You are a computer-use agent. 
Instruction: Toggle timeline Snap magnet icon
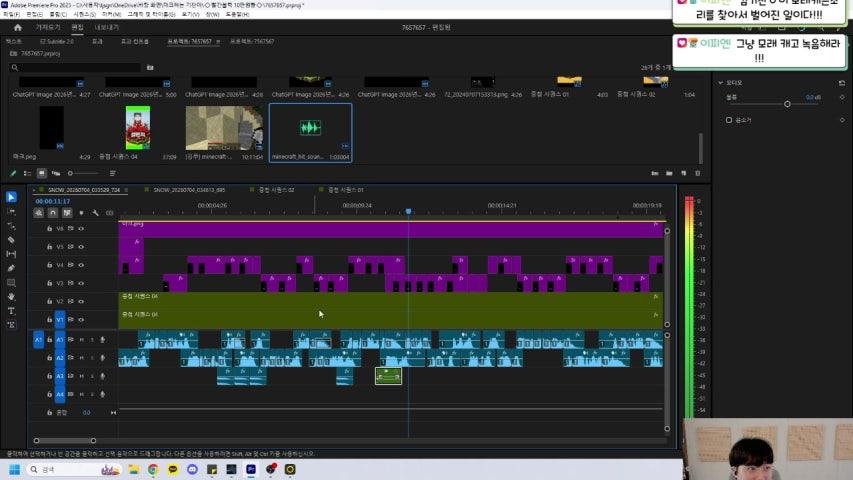[53, 213]
